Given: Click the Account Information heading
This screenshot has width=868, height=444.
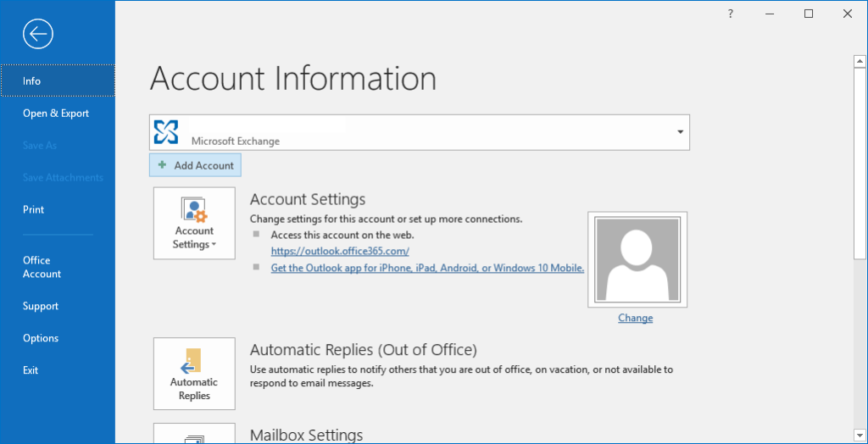Looking at the screenshot, I should tap(292, 78).
